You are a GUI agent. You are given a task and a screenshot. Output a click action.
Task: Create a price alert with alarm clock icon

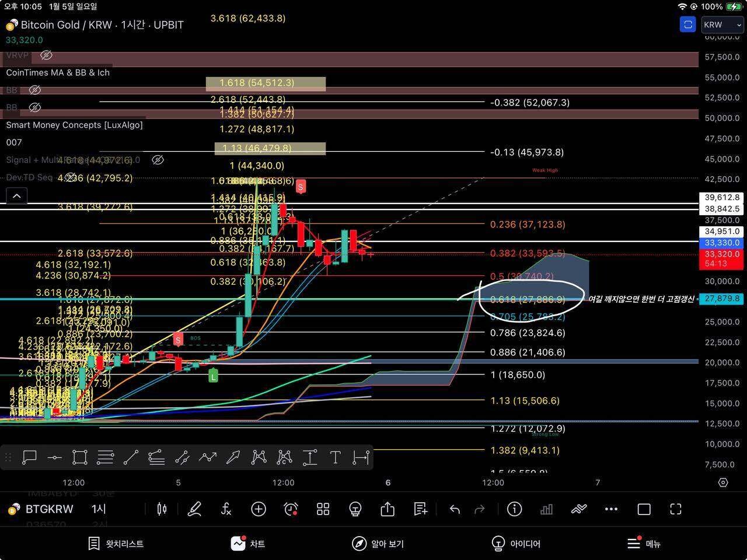tap(291, 509)
